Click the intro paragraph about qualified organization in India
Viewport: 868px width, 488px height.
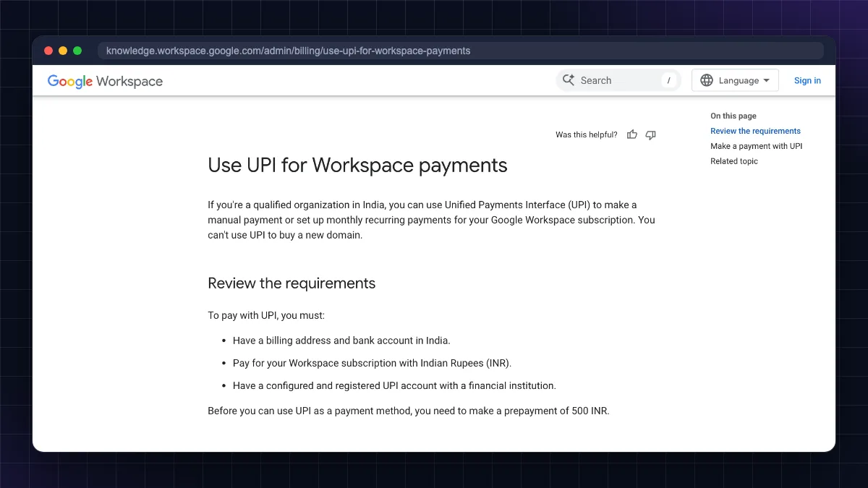pyautogui.click(x=432, y=220)
